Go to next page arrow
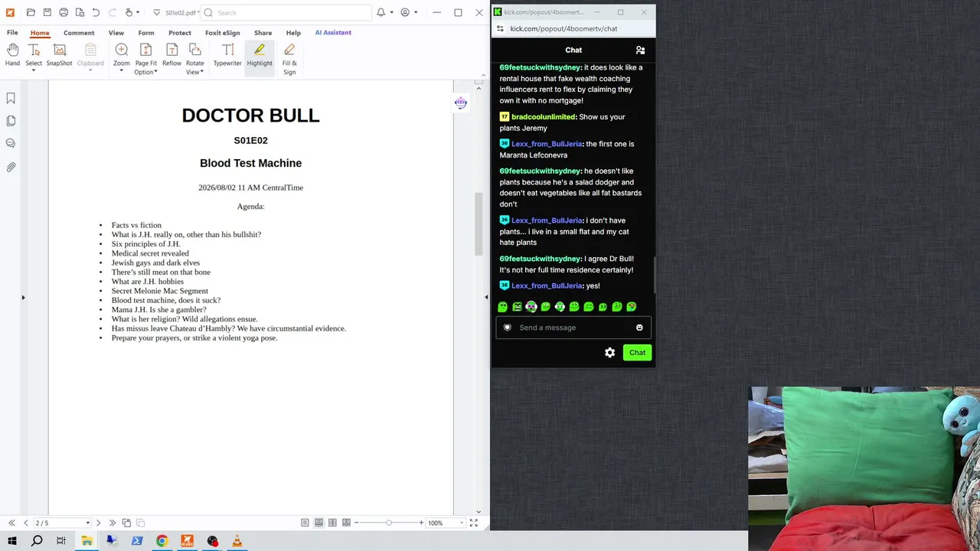 98,523
